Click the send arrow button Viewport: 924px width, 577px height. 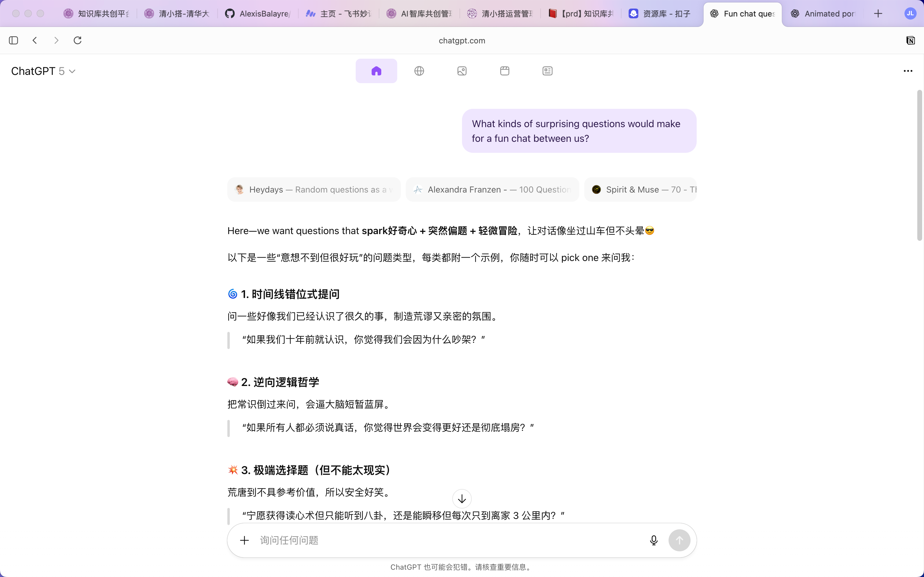[x=679, y=540]
